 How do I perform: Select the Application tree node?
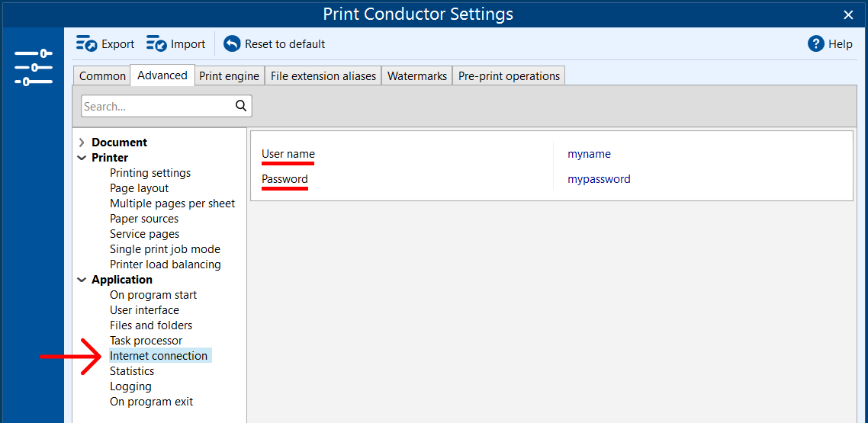[x=122, y=280]
